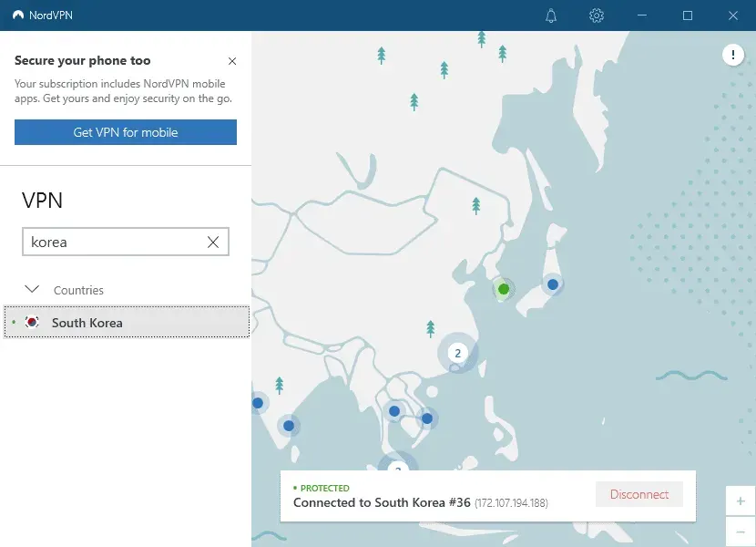
Task: Zoom in on the map with plus
Action: click(741, 501)
